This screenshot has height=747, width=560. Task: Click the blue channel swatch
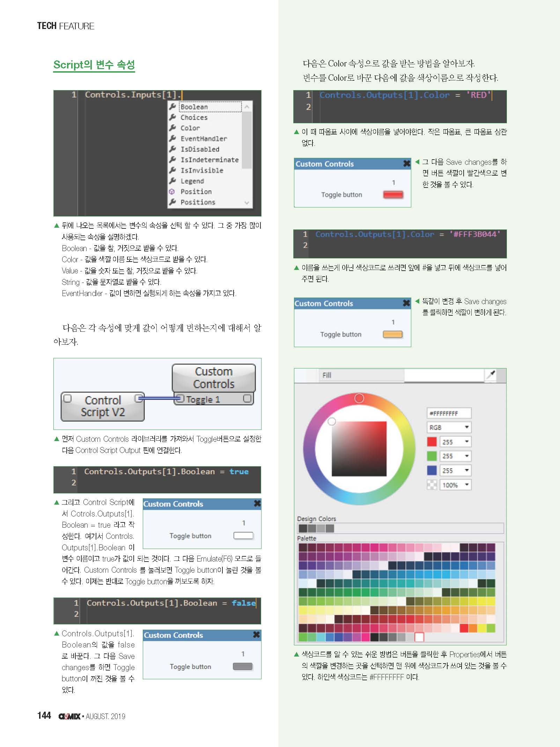(x=432, y=470)
